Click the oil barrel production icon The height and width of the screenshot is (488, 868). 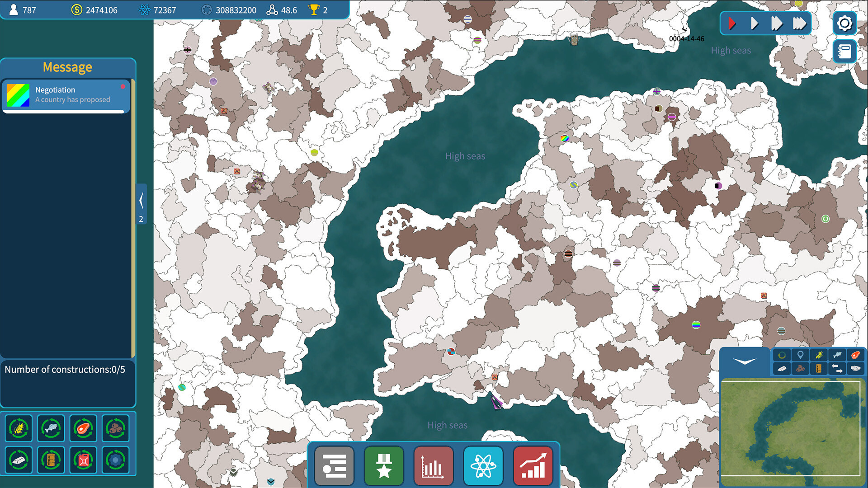click(x=51, y=460)
